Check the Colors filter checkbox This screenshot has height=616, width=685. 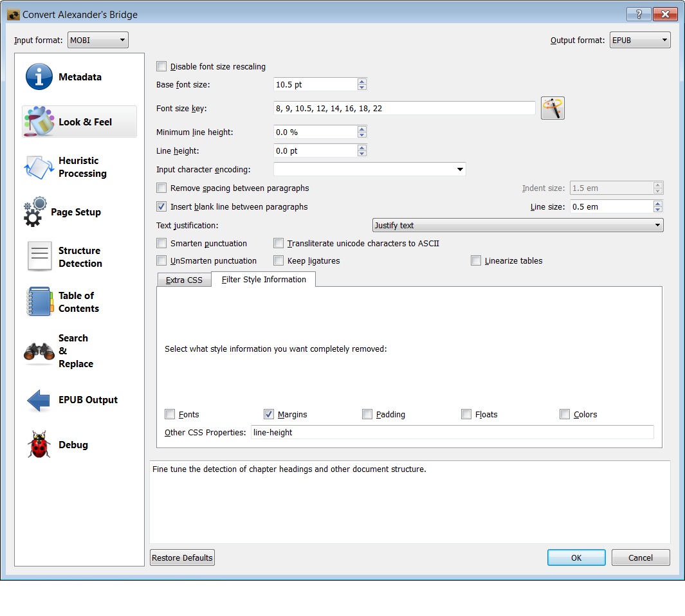565,414
